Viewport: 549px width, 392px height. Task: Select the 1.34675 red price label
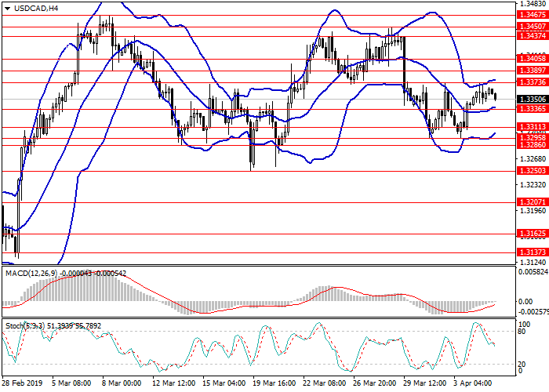(533, 15)
